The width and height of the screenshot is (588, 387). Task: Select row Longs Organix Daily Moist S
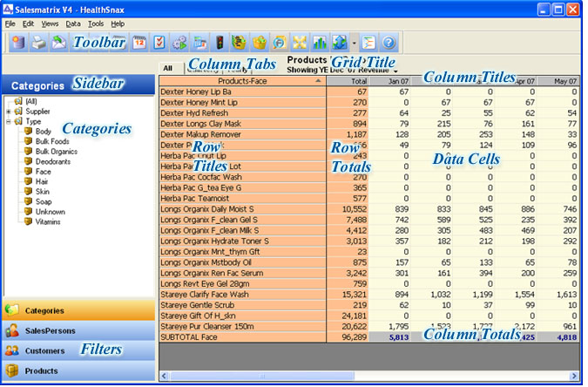click(242, 209)
